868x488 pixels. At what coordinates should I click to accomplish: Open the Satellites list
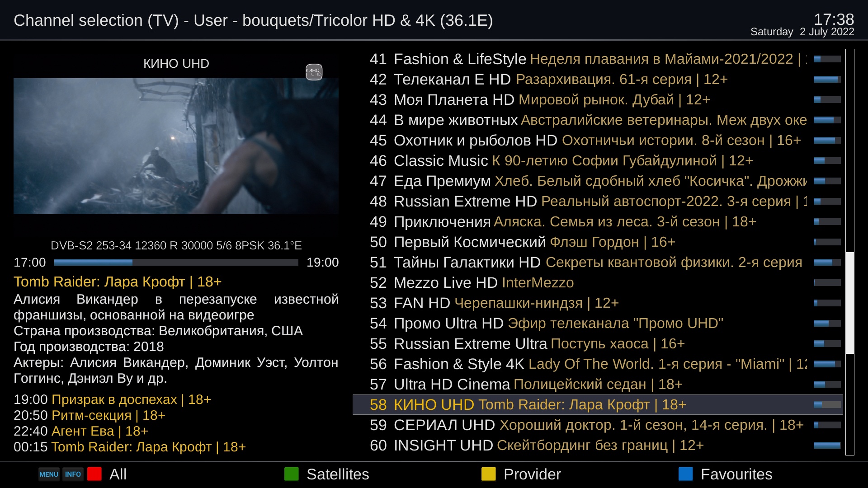[x=338, y=474]
